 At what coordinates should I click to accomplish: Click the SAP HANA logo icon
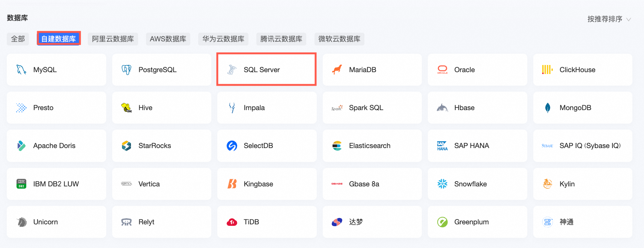click(x=442, y=146)
